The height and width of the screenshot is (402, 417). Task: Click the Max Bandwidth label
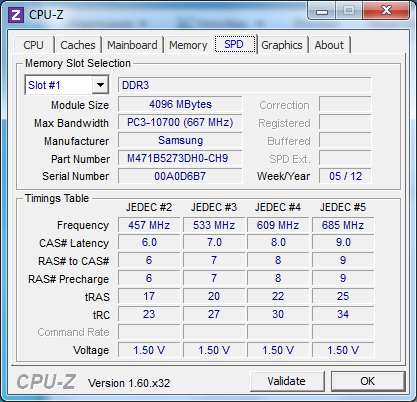[x=71, y=123]
